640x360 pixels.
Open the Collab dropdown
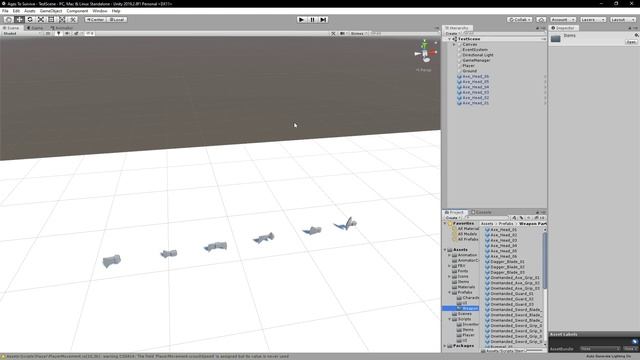pos(520,20)
